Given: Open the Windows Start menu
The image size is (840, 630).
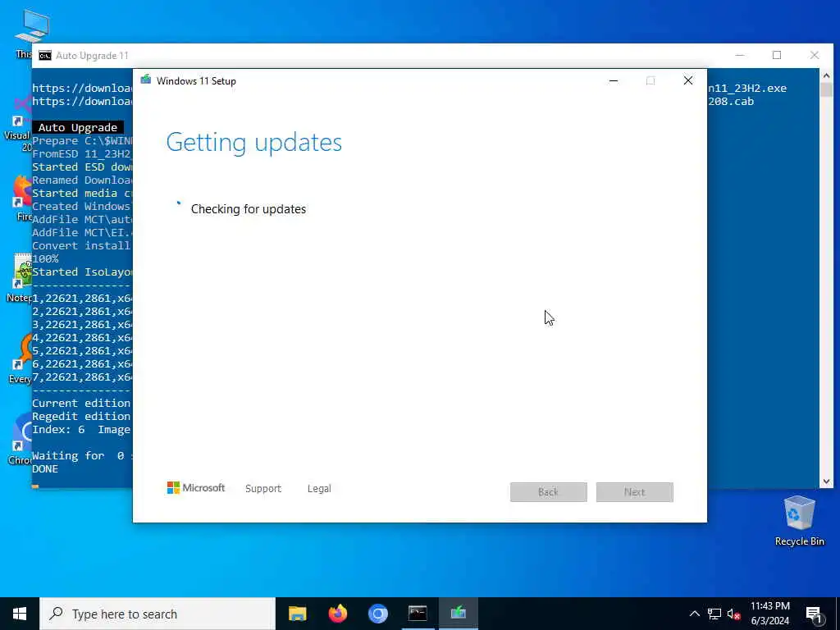Looking at the screenshot, I should [20, 614].
